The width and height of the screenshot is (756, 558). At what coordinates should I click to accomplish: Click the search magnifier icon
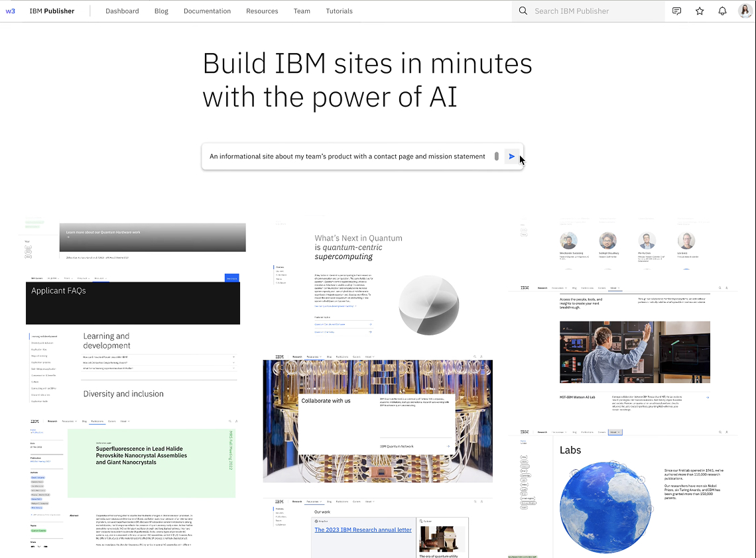coord(523,11)
